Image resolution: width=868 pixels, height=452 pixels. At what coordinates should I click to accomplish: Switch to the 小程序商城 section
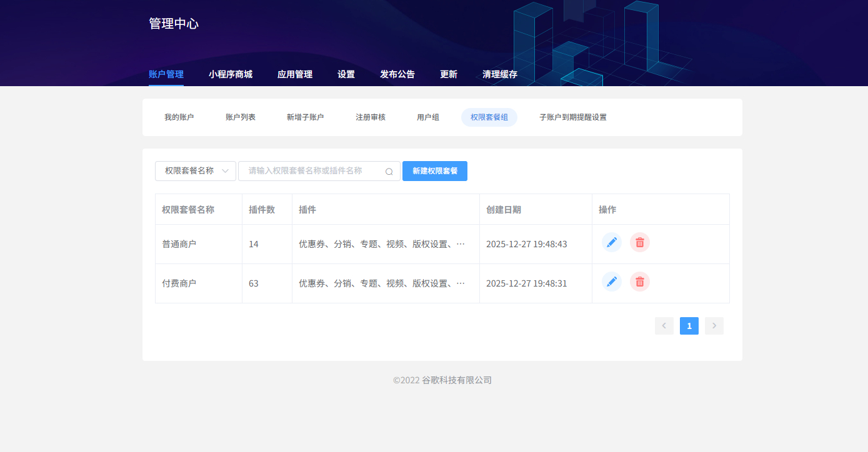pyautogui.click(x=231, y=74)
